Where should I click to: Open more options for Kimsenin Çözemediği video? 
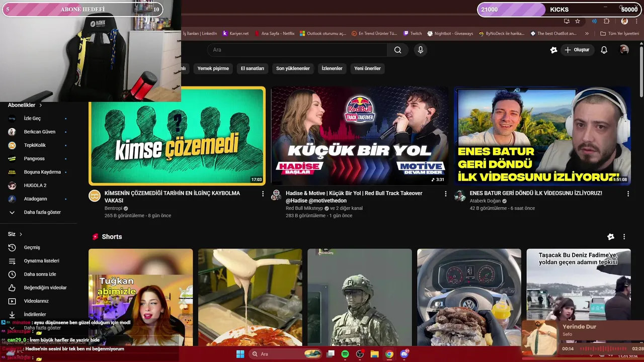pos(263,194)
